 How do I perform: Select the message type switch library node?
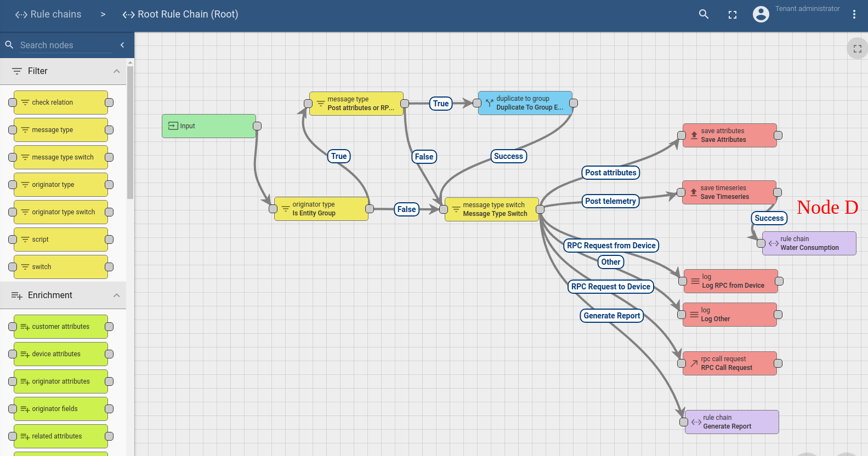[61, 157]
